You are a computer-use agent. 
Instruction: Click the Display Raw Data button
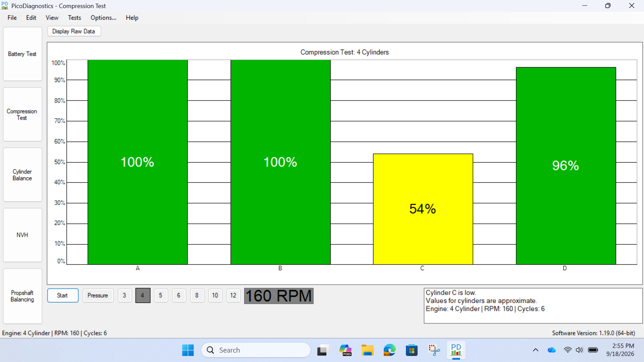74,31
